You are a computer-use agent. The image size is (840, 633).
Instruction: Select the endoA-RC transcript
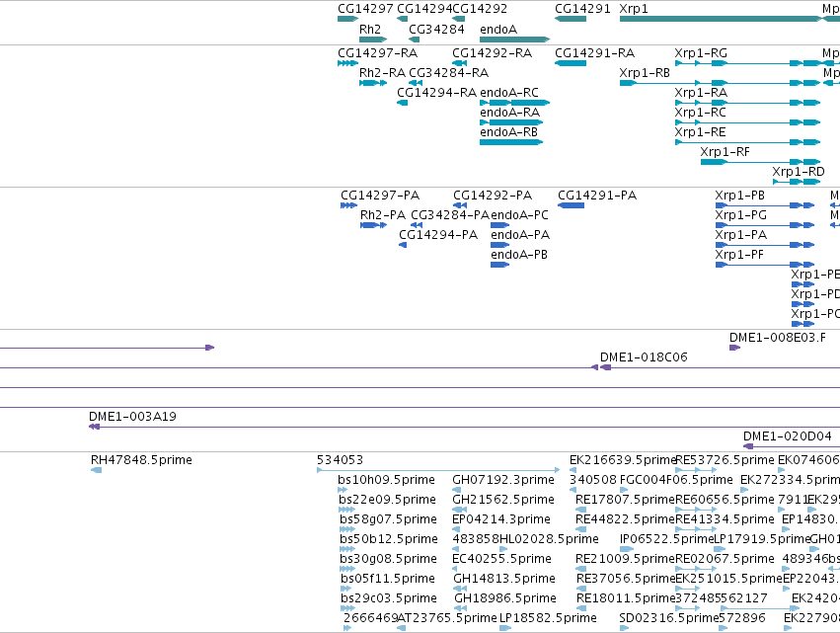515,103
